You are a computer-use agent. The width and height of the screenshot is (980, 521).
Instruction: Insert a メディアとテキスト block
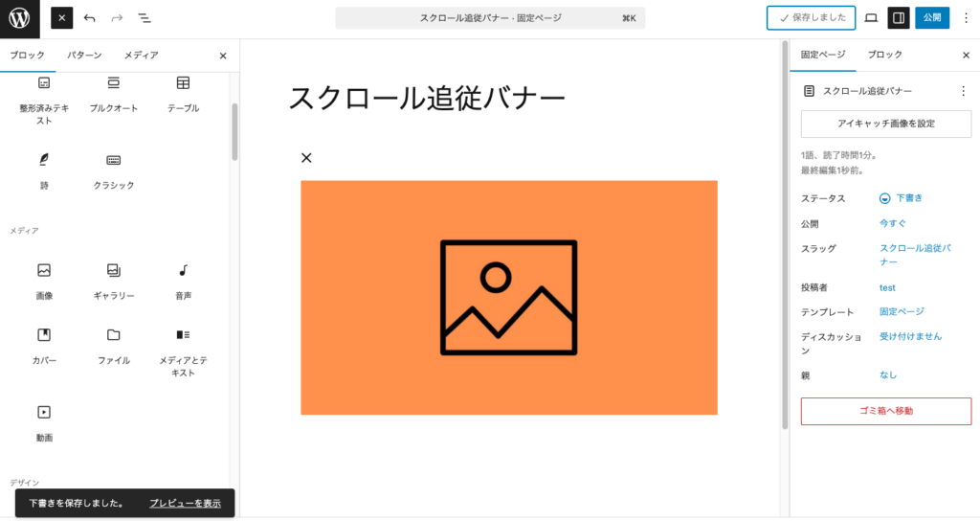[183, 352]
